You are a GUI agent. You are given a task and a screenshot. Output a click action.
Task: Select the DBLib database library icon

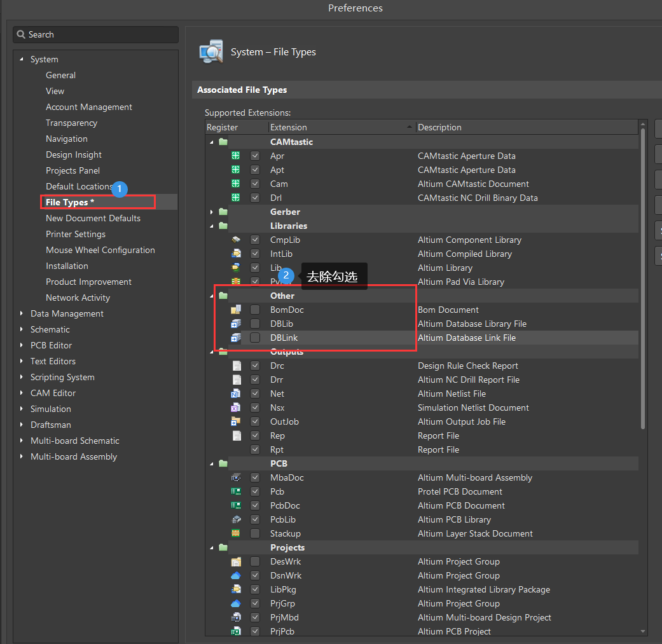(x=237, y=324)
